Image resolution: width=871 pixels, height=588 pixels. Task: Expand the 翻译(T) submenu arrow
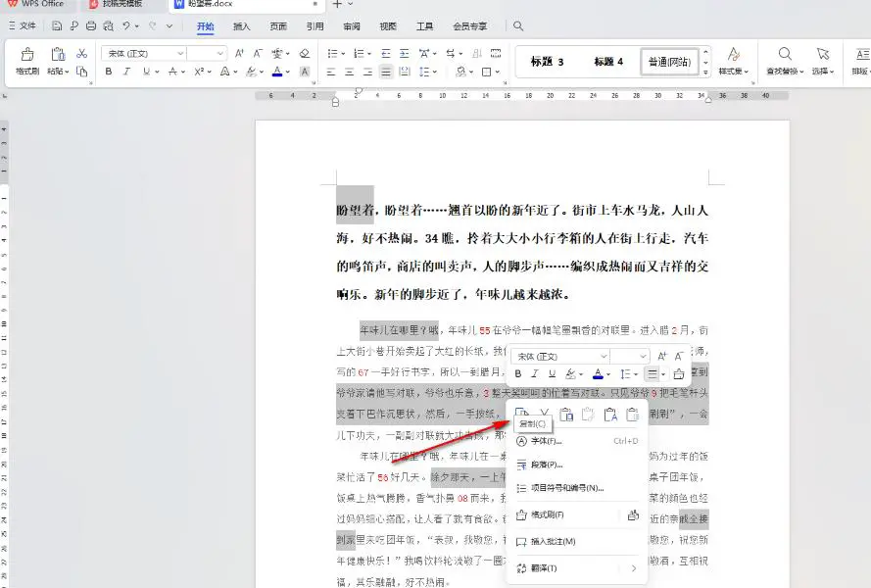click(x=634, y=568)
